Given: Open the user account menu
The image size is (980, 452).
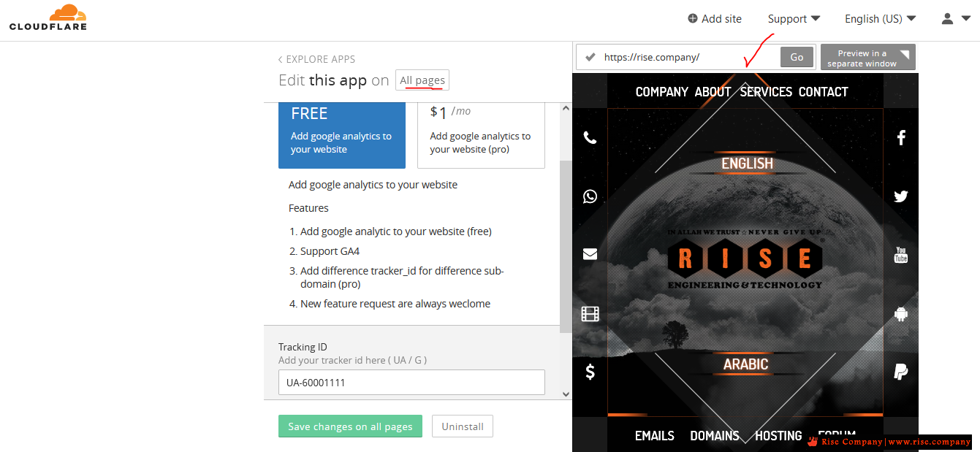Looking at the screenshot, I should 955,19.
